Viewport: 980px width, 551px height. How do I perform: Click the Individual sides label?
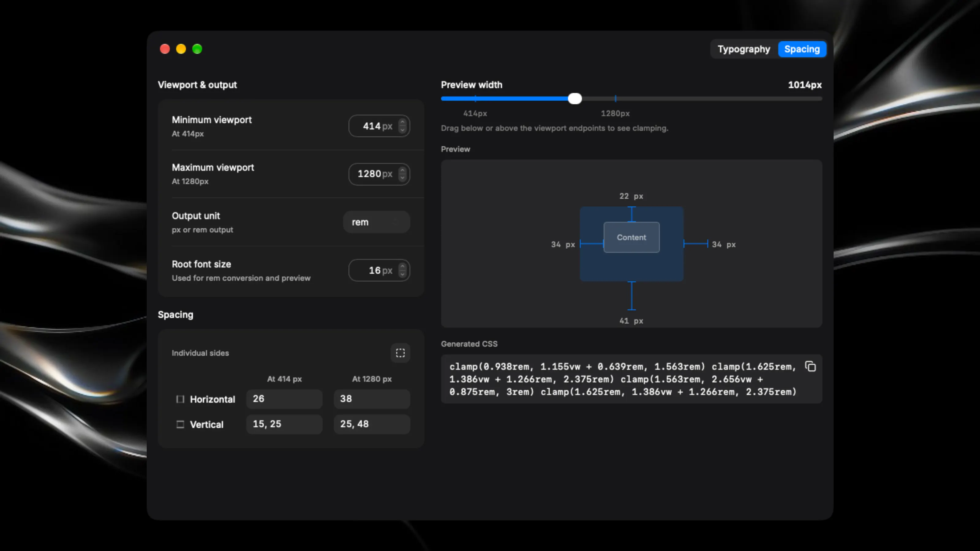click(x=200, y=353)
